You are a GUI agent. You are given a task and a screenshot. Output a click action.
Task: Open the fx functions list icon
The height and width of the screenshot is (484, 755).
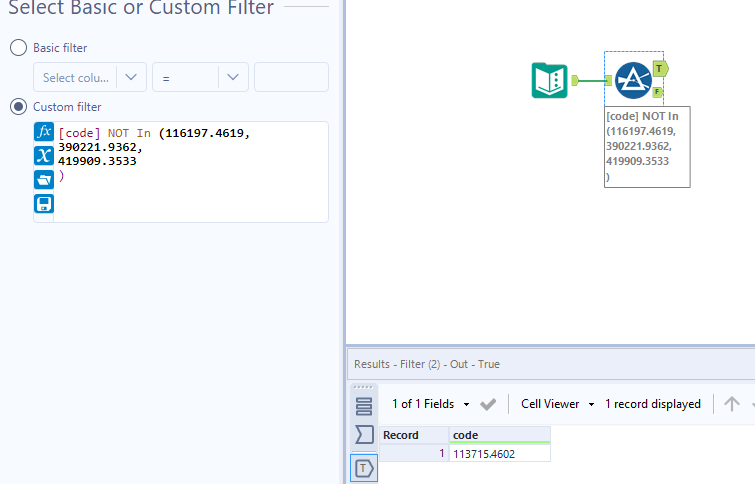(x=44, y=131)
